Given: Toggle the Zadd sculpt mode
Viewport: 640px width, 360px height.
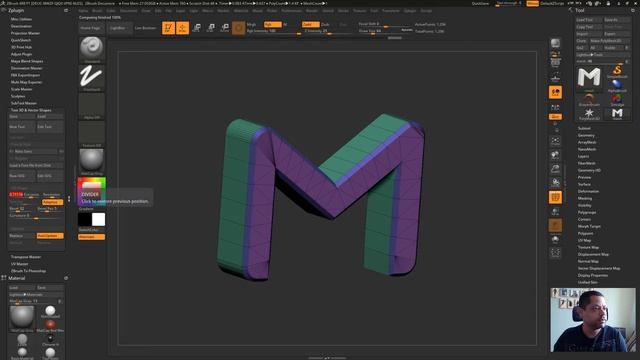Looking at the screenshot, I should [310, 24].
